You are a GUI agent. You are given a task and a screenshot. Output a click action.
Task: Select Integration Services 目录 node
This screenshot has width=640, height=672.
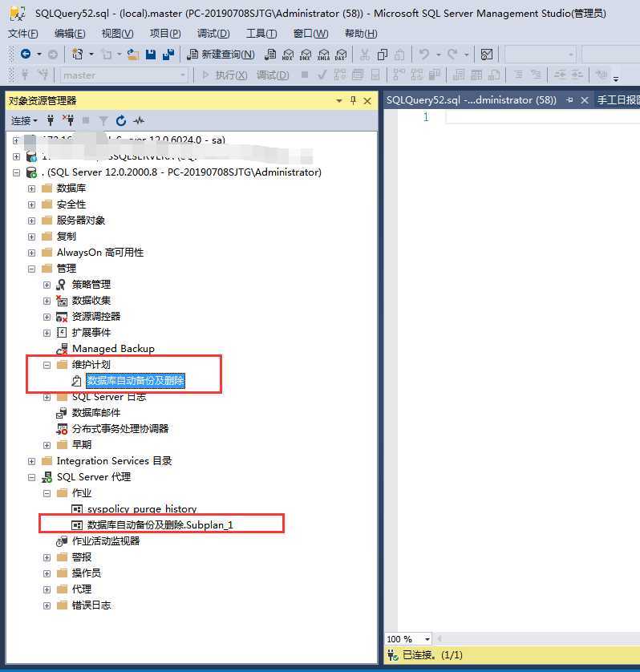[114, 461]
